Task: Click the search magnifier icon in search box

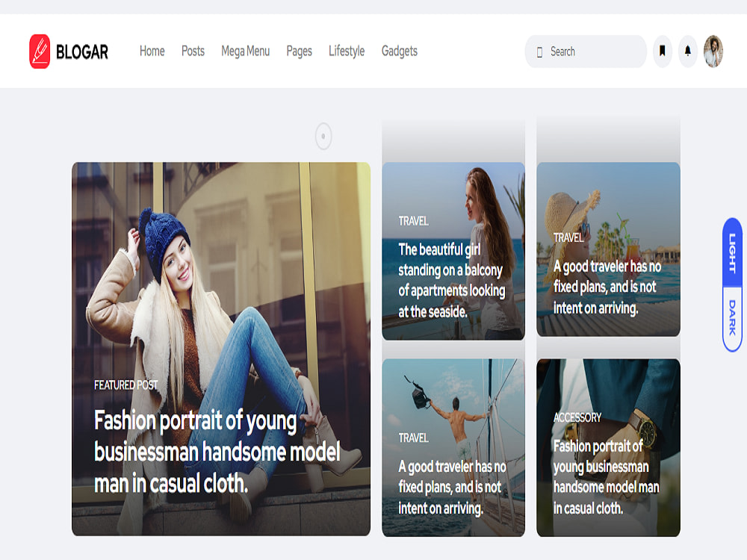Action: pyautogui.click(x=540, y=52)
